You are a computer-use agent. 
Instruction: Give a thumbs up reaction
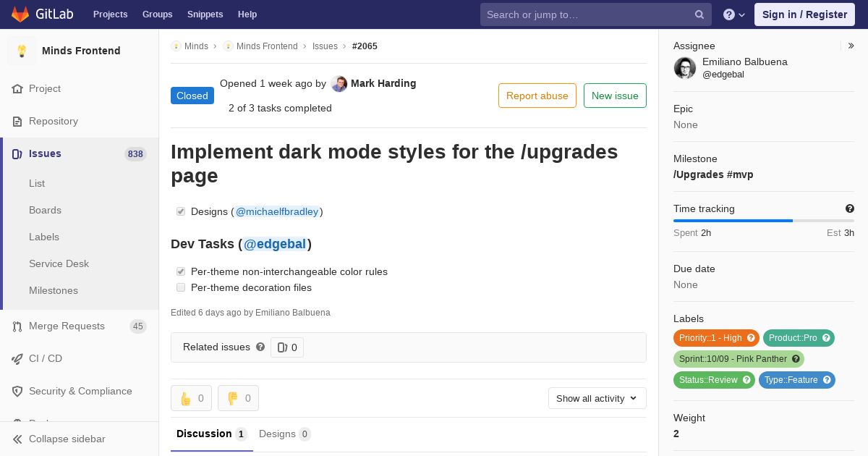191,398
